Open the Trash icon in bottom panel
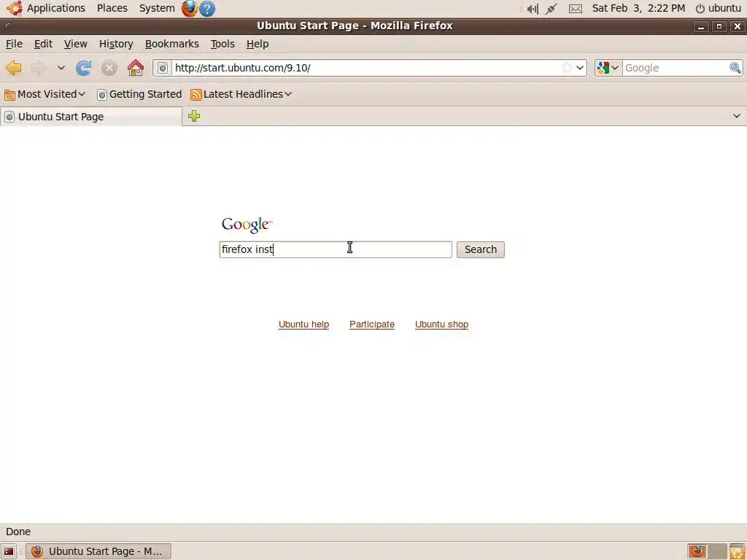747x560 pixels. click(737, 551)
